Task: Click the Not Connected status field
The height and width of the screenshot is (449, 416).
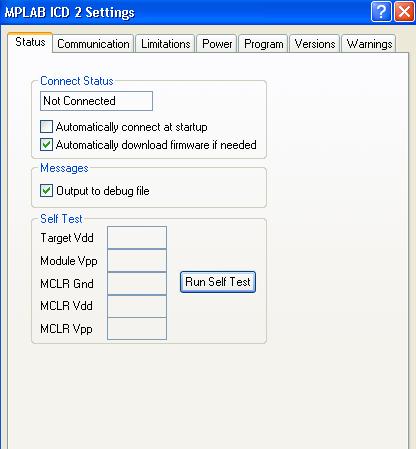Action: [x=96, y=101]
